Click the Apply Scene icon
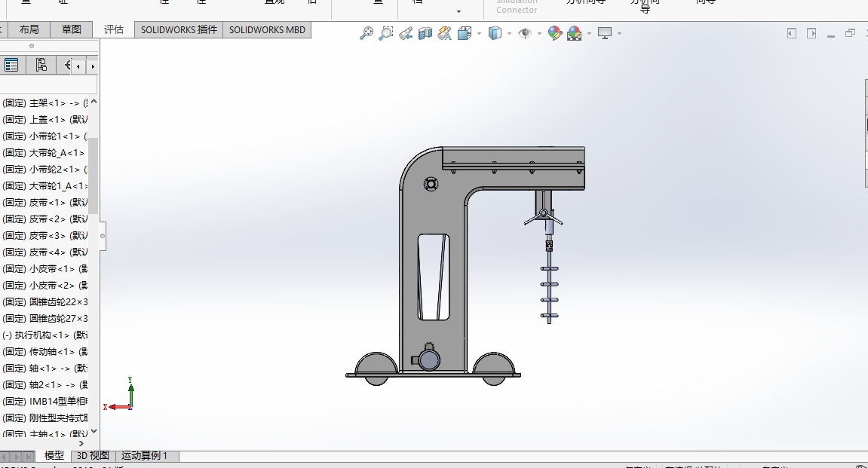 (x=575, y=33)
